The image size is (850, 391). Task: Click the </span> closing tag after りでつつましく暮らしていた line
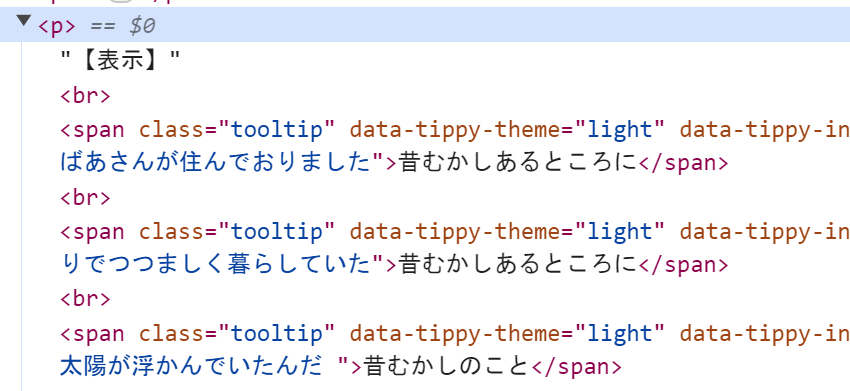click(684, 265)
